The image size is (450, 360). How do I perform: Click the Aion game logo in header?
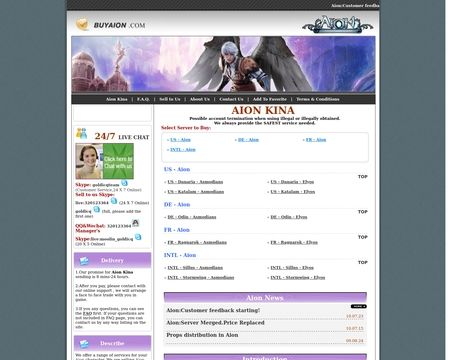coord(337,24)
